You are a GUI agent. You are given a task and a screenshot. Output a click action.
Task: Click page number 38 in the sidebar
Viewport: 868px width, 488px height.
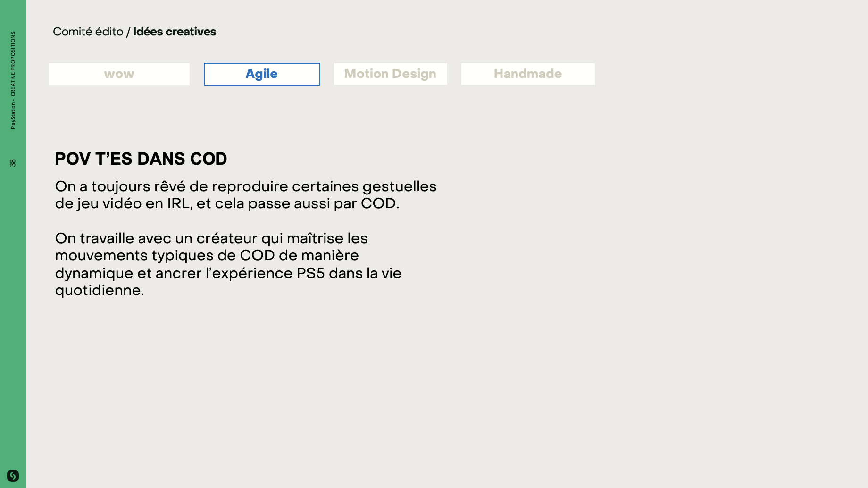13,163
